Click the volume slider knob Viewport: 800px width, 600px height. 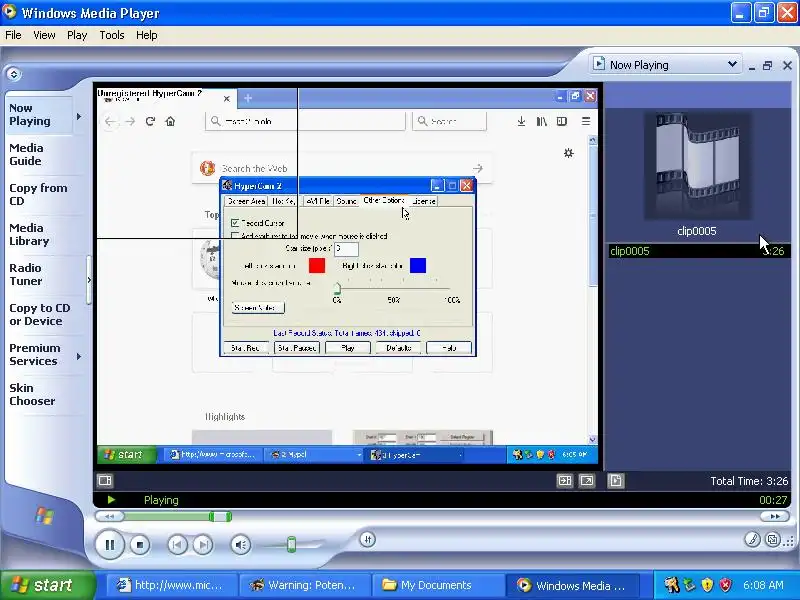click(x=291, y=544)
